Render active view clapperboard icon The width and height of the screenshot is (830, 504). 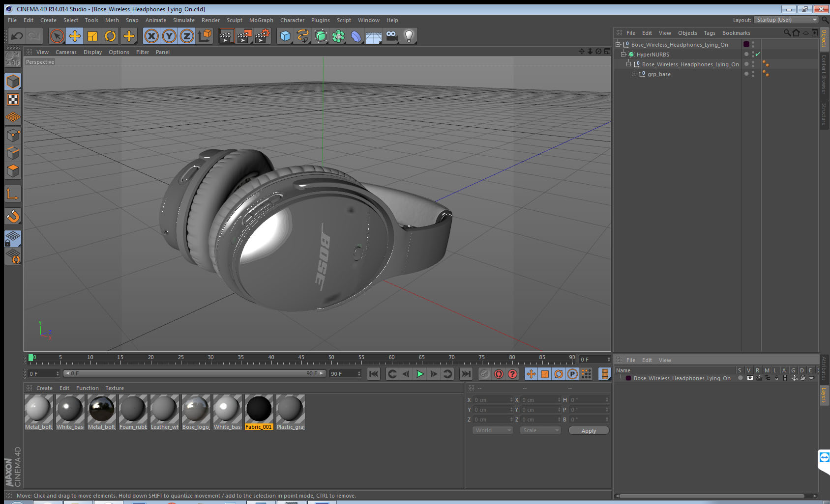(x=226, y=36)
